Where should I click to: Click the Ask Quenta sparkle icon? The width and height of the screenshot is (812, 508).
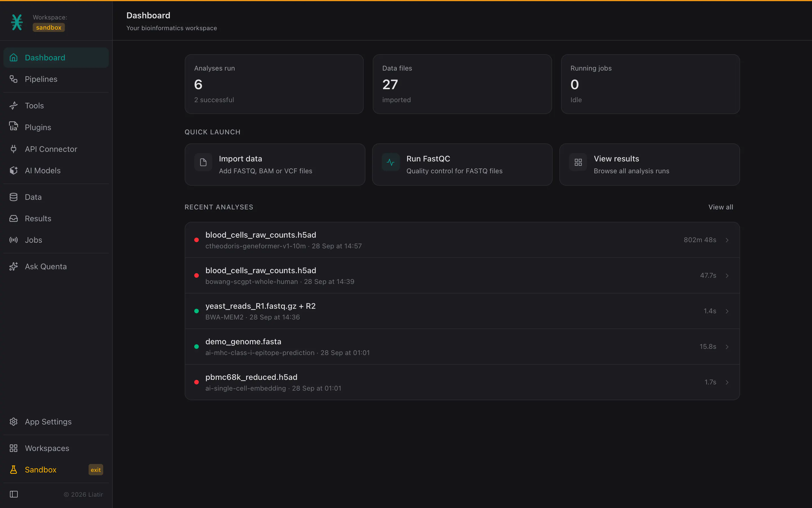pyautogui.click(x=14, y=266)
